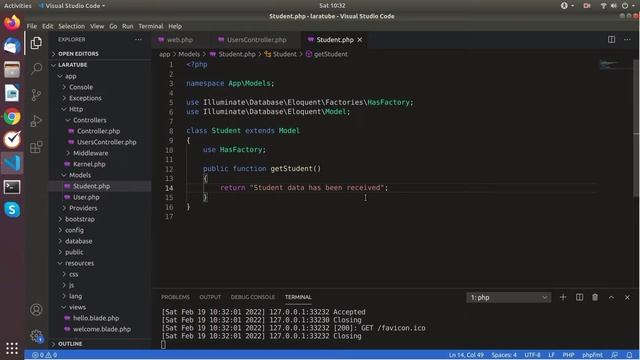Create a new terminal with plus icon
The width and height of the screenshot is (640, 360).
click(x=563, y=297)
